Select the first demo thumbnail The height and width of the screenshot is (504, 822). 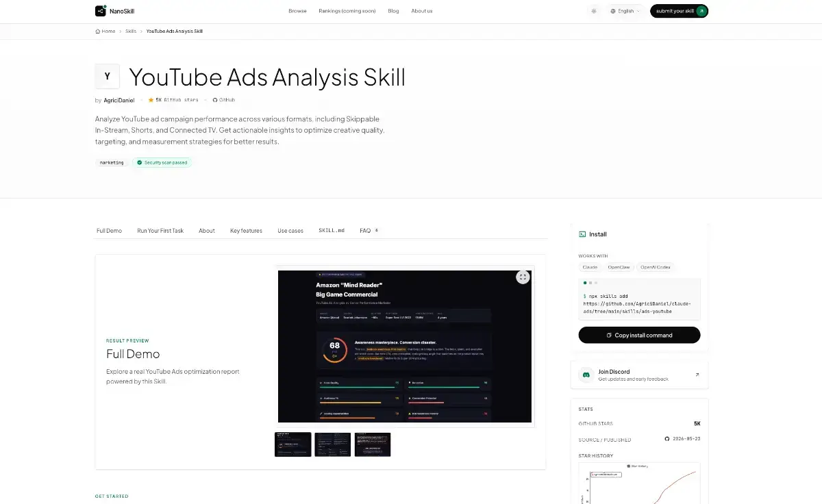point(293,444)
